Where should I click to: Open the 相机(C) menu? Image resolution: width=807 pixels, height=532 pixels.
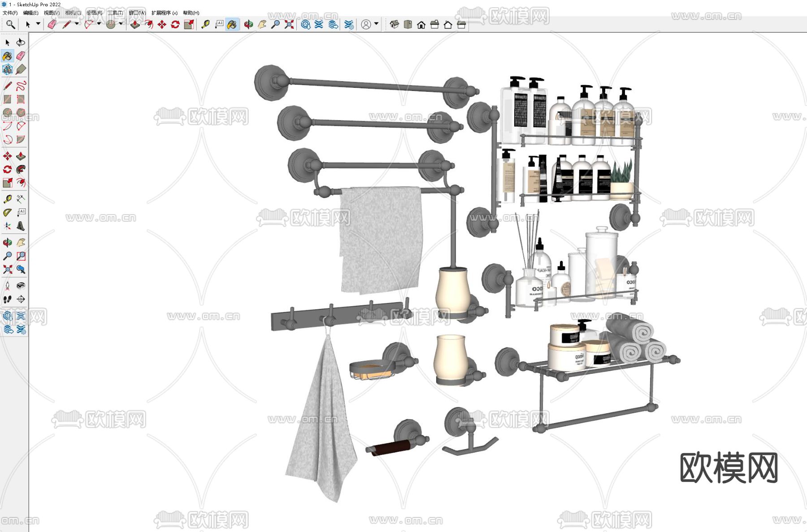[73, 13]
